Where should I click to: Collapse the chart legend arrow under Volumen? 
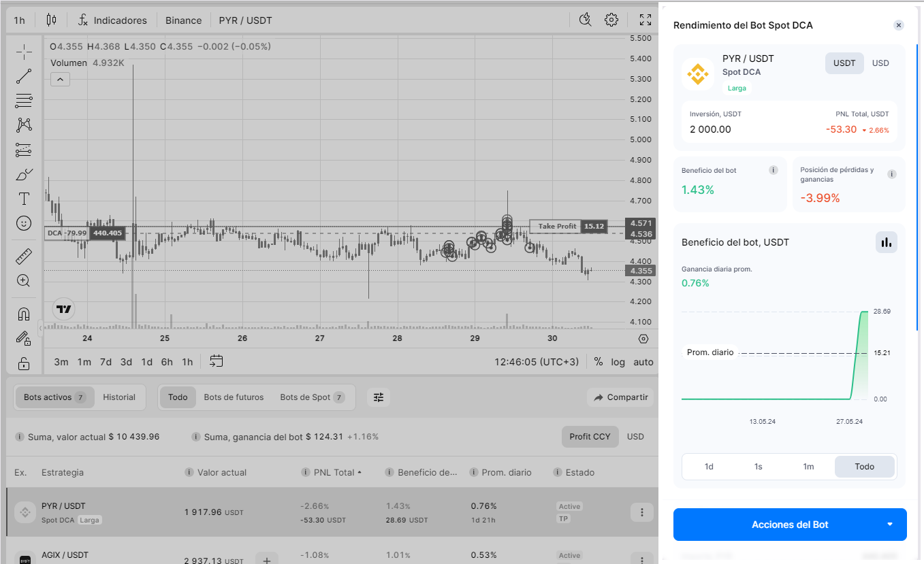point(60,80)
